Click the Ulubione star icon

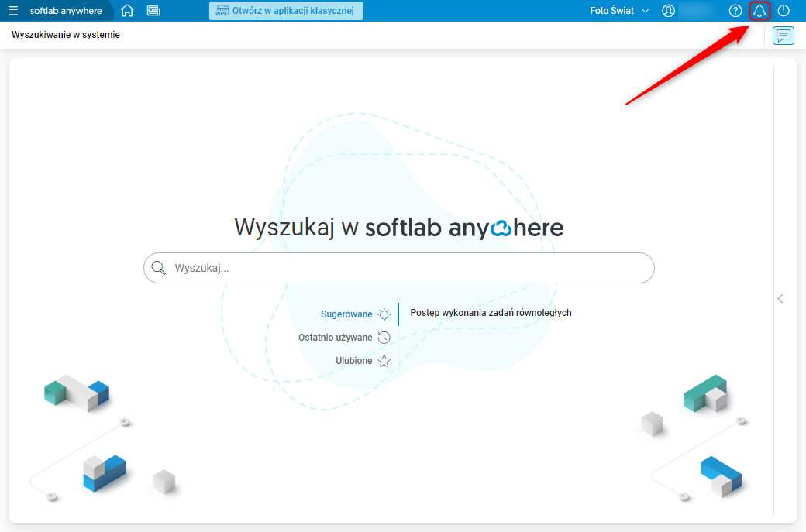[384, 360]
